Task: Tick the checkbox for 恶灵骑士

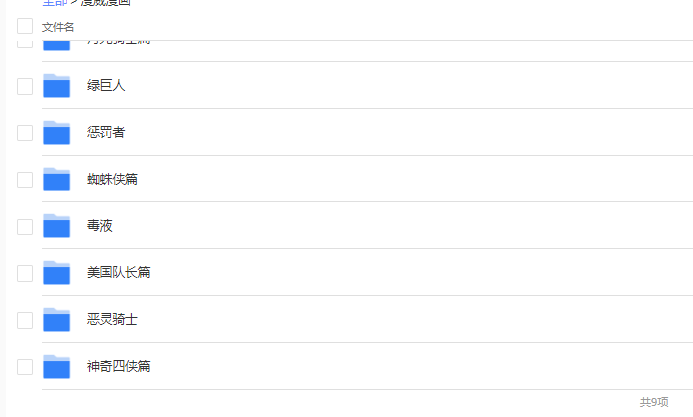Action: (25, 320)
